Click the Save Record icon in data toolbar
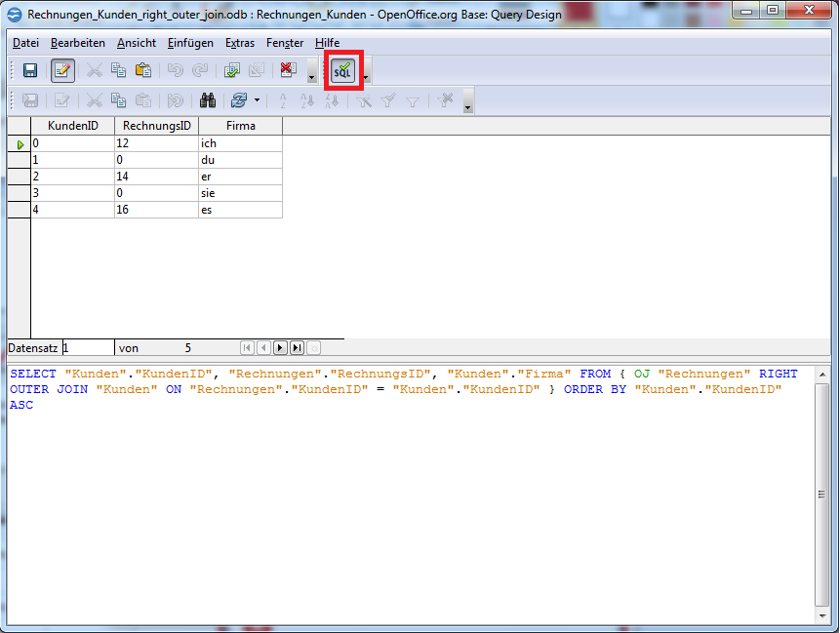Screen dimensions: 840x633 pos(30,100)
